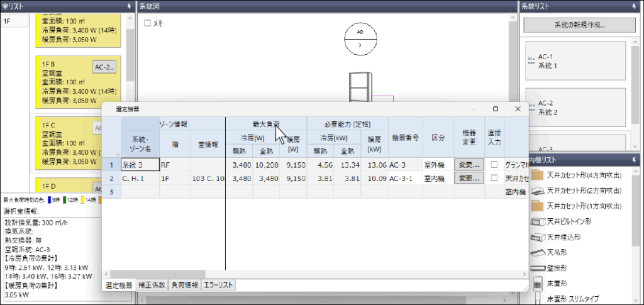
Task: Select the 天井カセット形(2方向吹出) unit icon
Action: click(x=537, y=191)
